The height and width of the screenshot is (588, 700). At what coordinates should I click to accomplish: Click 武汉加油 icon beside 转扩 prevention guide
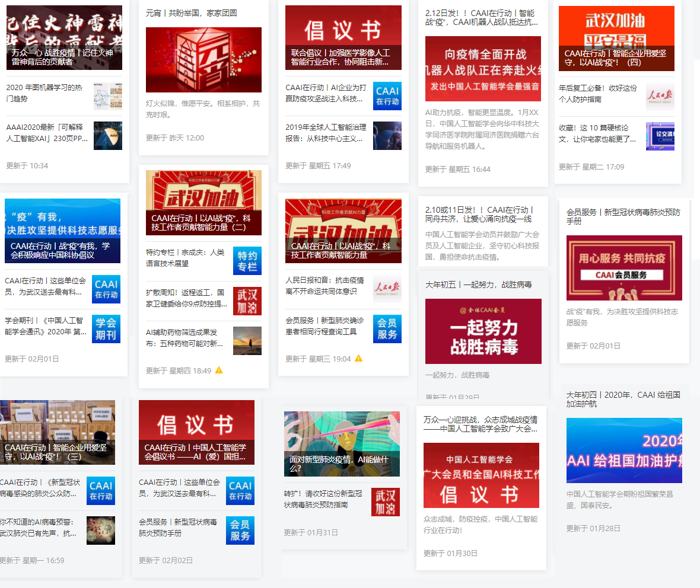click(385, 502)
